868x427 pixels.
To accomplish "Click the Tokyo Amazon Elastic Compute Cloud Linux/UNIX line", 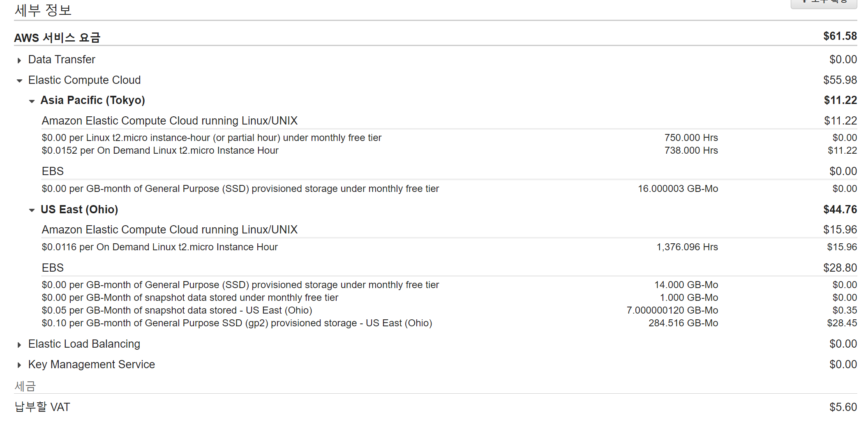I will [169, 121].
